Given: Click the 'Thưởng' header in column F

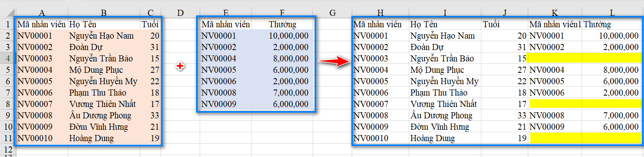Looking at the screenshot, I should pos(282,24).
